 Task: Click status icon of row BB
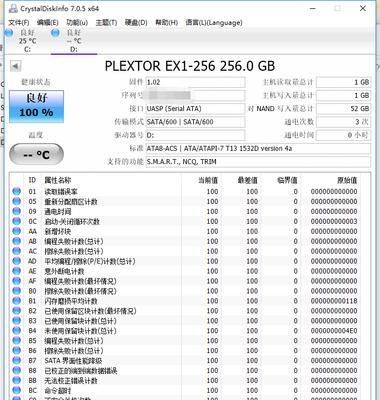coord(16,380)
